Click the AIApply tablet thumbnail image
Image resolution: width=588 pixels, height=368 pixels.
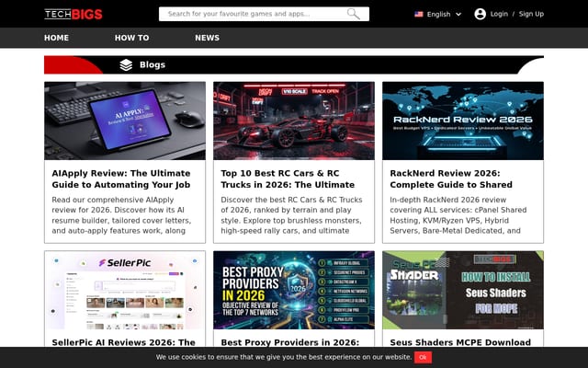pyautogui.click(x=125, y=121)
